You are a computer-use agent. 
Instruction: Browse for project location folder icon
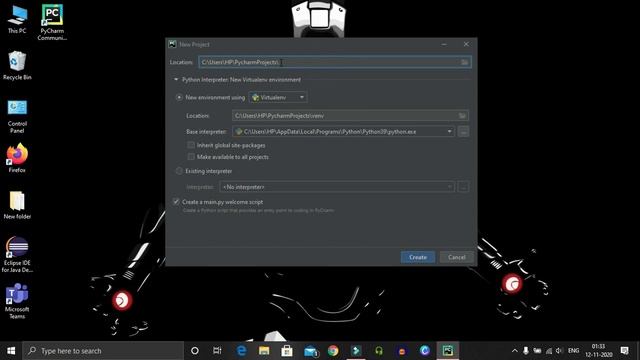tap(464, 62)
